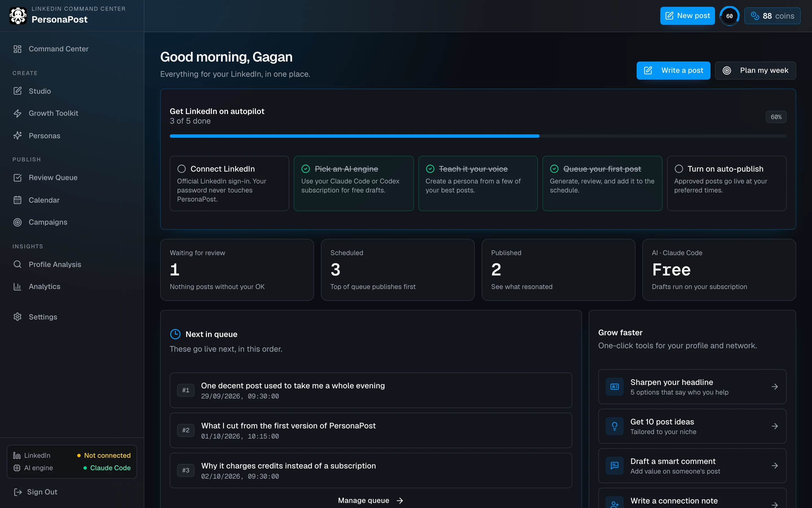Click the lightbulb icon for post ideas
Viewport: 812px width, 508px height.
(x=614, y=426)
